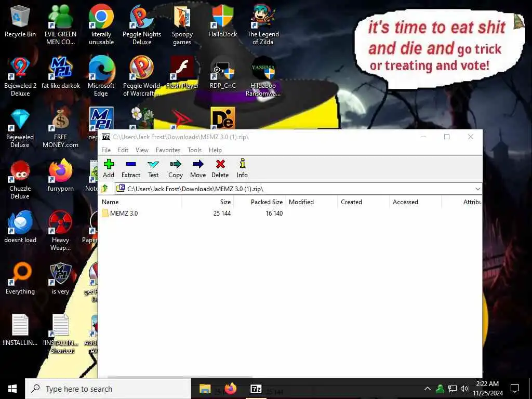Open the Tools menu
Viewport: 532px width, 399px height.
[194, 150]
